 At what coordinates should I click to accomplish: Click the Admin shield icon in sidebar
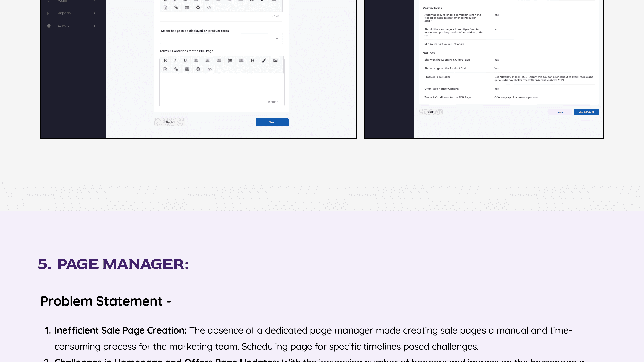pyautogui.click(x=49, y=26)
